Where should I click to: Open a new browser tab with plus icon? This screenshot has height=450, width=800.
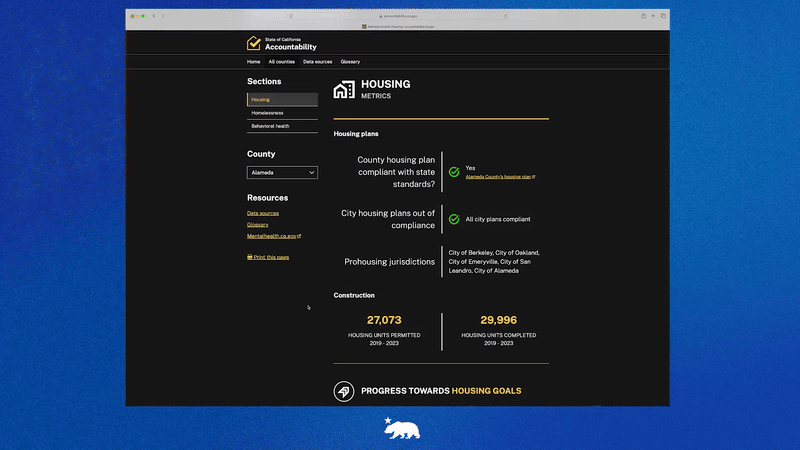click(x=653, y=16)
